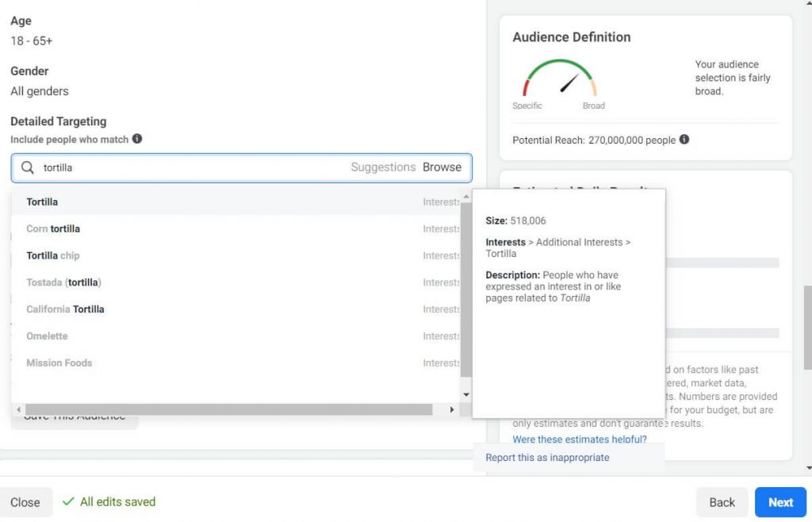Click the audience definition gauge meter
The height and width of the screenshot is (522, 812).
(x=559, y=79)
